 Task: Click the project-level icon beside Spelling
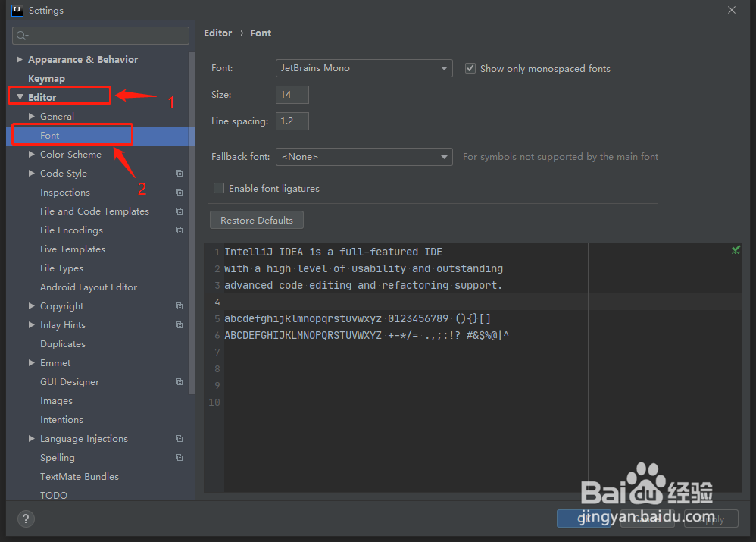click(x=180, y=458)
